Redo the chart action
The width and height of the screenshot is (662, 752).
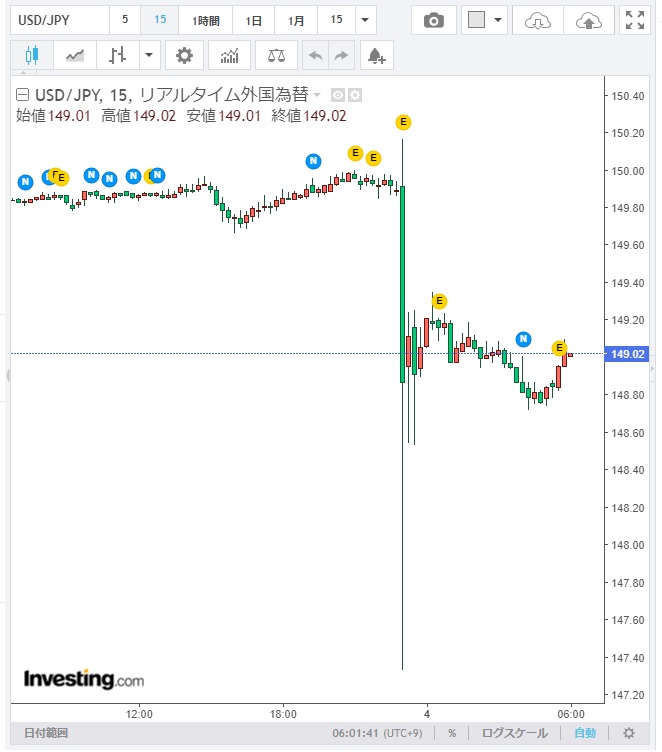click(341, 56)
